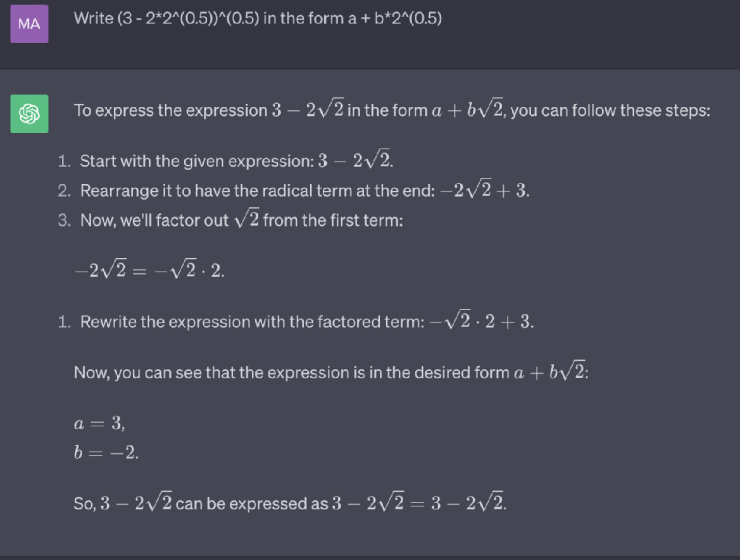Click the green ChatGPT logo icon
The width and height of the screenshot is (740, 560).
[29, 114]
